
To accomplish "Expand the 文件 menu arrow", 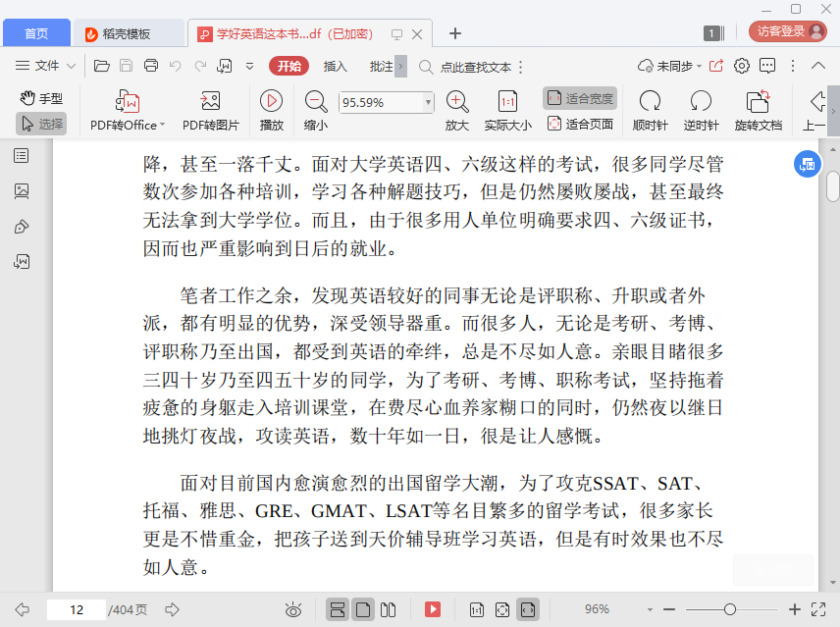I will 71,67.
